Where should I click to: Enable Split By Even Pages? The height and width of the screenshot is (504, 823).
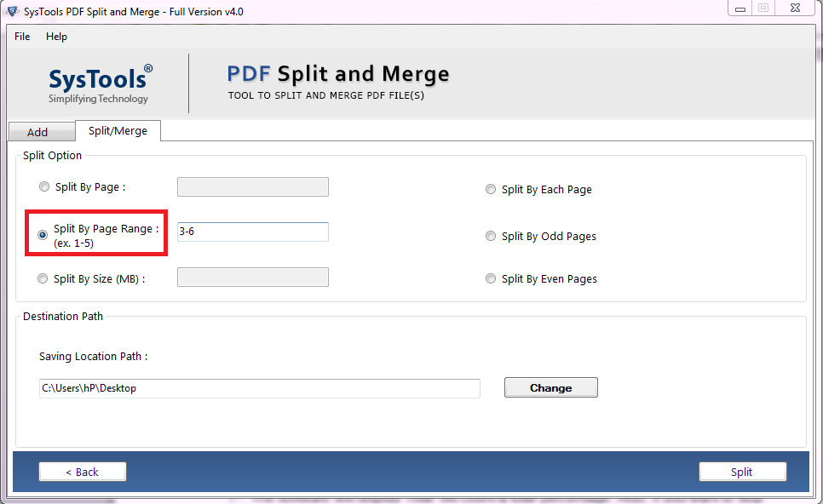(491, 278)
